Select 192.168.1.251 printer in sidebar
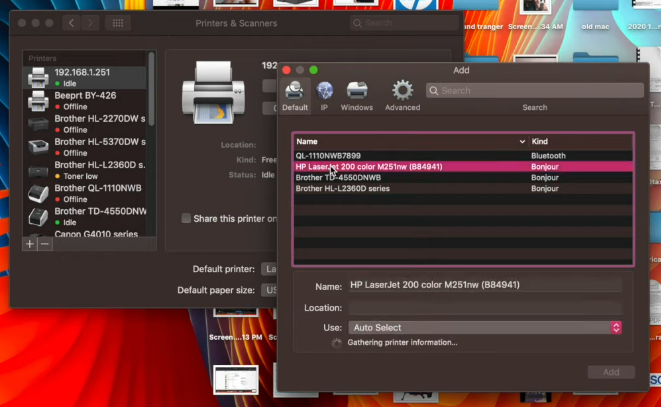The width and height of the screenshot is (661, 407). coord(85,77)
